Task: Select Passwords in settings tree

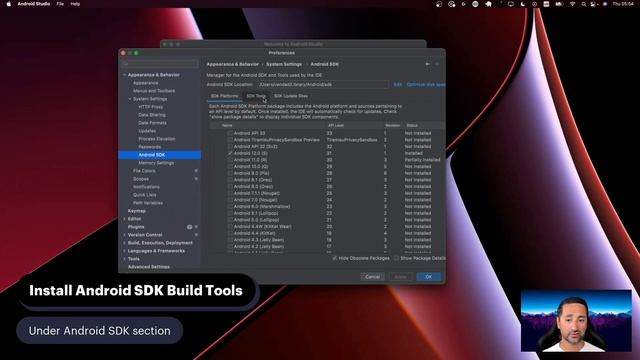Action: pos(149,147)
